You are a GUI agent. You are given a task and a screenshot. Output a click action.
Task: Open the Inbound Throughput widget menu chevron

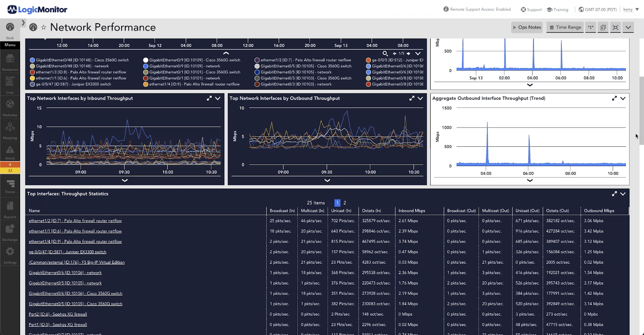[218, 98]
